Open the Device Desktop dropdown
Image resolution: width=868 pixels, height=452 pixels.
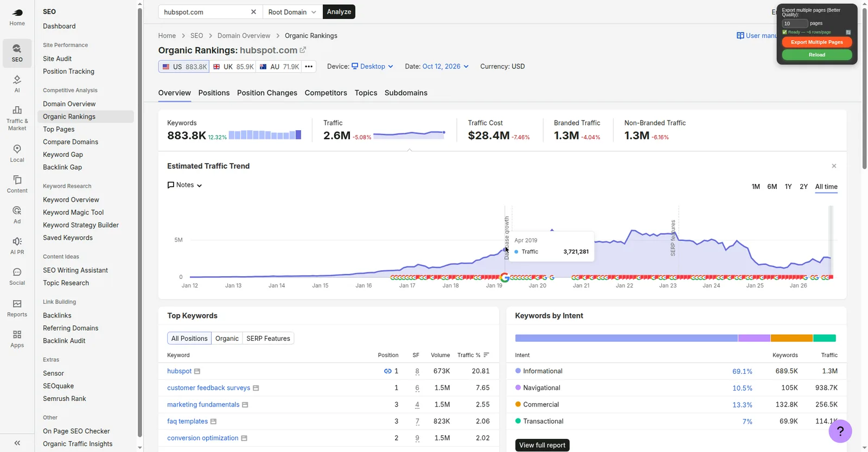coord(372,67)
